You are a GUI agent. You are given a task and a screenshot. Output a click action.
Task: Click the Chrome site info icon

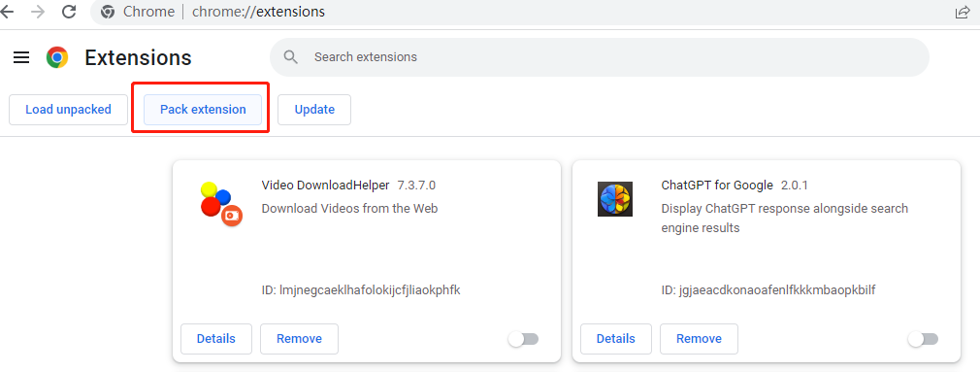[108, 12]
